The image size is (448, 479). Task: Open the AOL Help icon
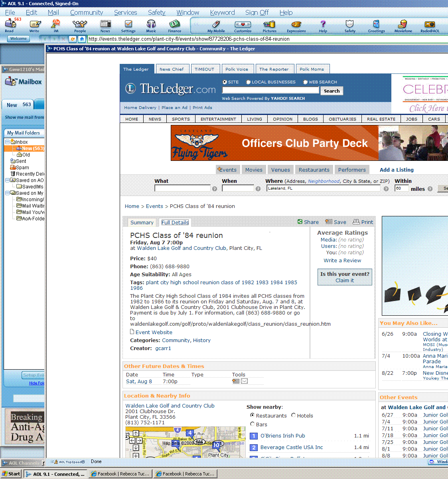pos(323,26)
